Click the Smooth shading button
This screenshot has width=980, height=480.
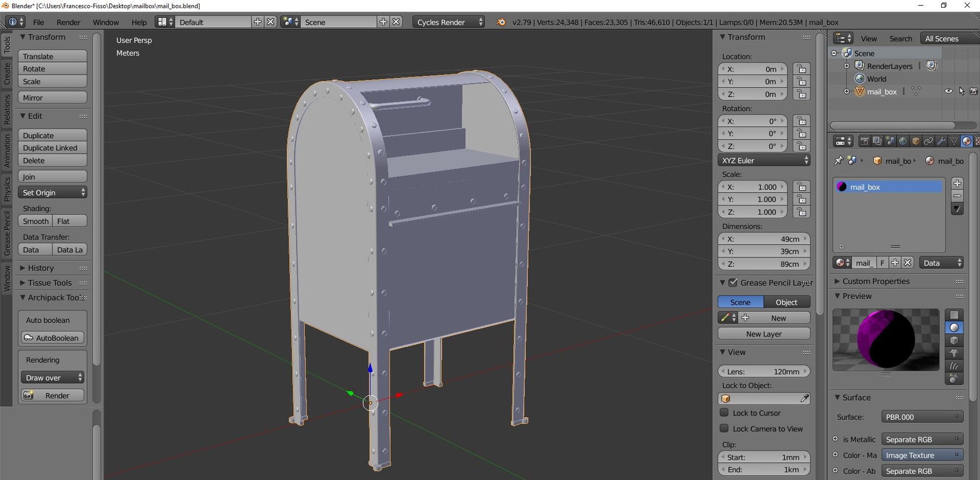35,221
